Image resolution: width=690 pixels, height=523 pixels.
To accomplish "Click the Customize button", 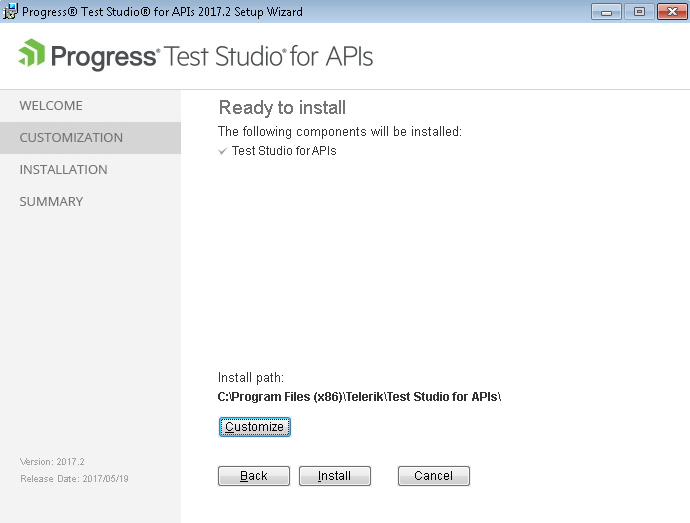I will [254, 427].
